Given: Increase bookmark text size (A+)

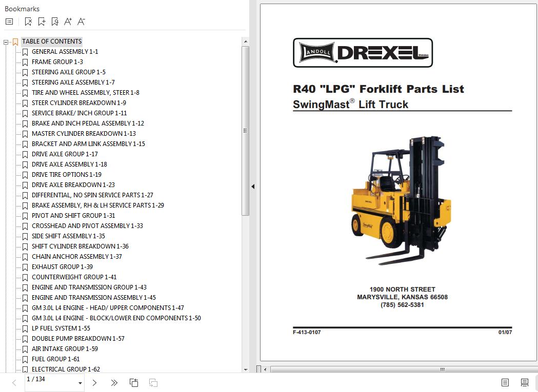Looking at the screenshot, I should [x=68, y=22].
